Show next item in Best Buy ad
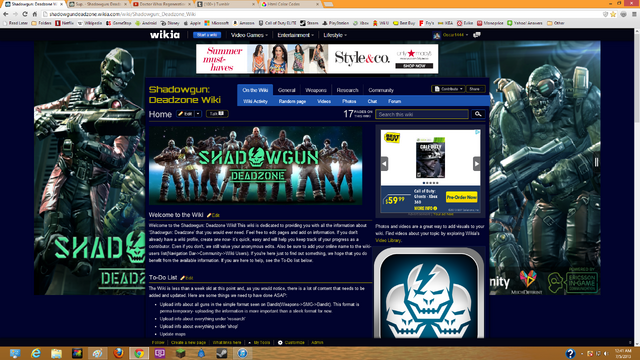This screenshot has width=640, height=360. coord(477,164)
